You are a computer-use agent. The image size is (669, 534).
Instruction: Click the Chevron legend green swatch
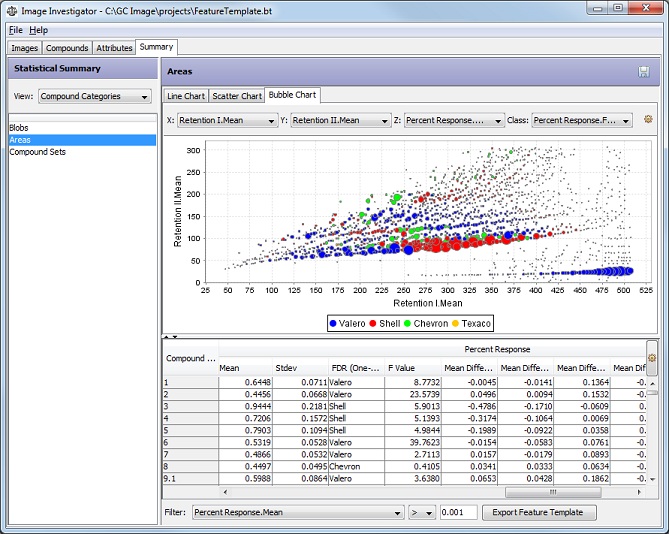[407, 324]
